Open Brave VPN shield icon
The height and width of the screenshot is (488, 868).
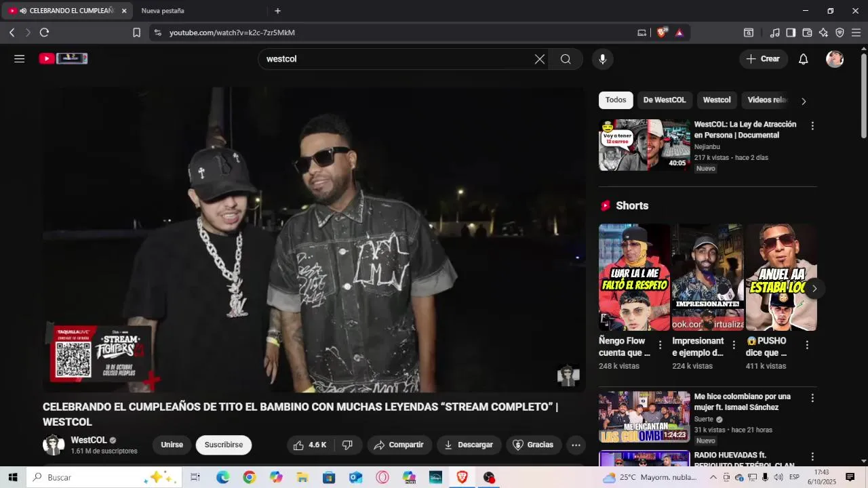[x=840, y=33]
